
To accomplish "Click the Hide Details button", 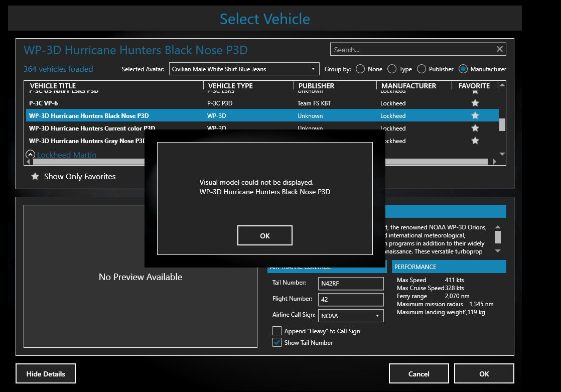I will pyautogui.click(x=46, y=374).
